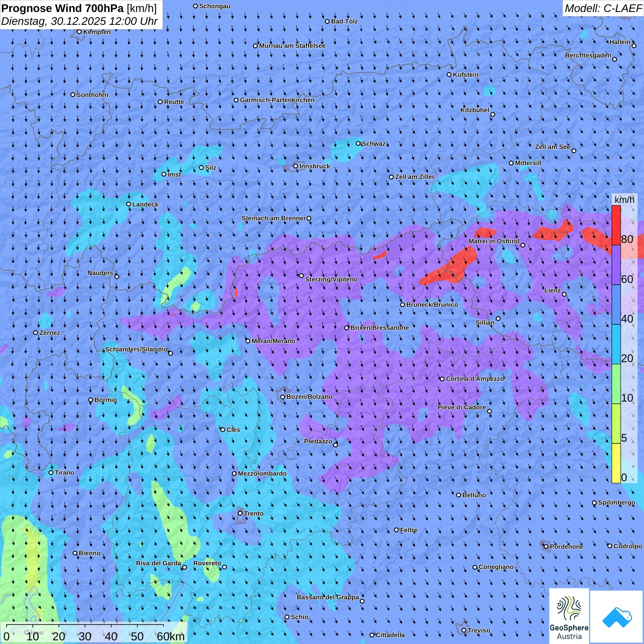Click the Lienz city label
The width and height of the screenshot is (644, 644).
[552, 290]
